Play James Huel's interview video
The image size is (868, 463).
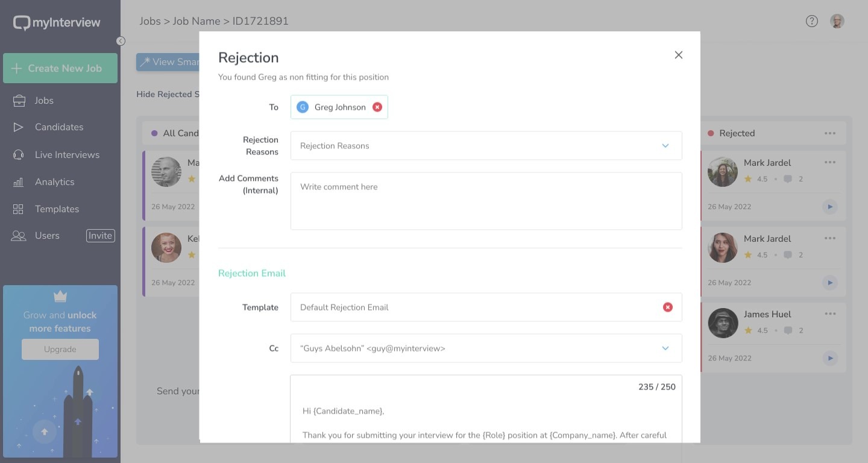coord(830,358)
